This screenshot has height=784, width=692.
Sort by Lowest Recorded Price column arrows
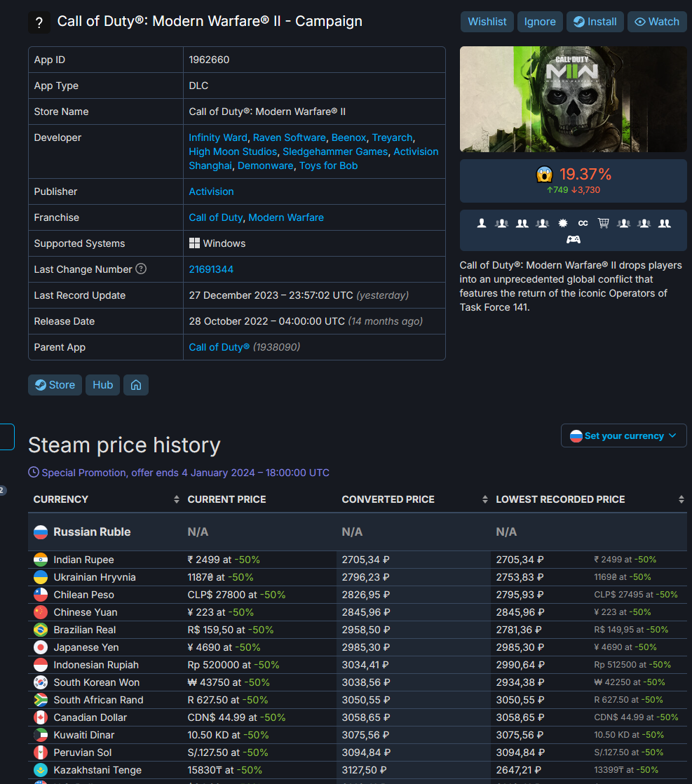pos(681,499)
